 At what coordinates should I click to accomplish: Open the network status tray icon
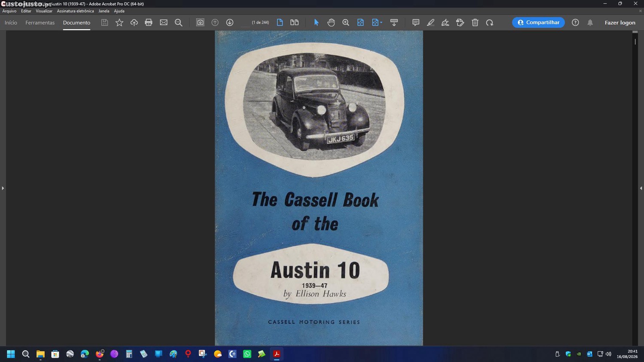tap(600, 354)
